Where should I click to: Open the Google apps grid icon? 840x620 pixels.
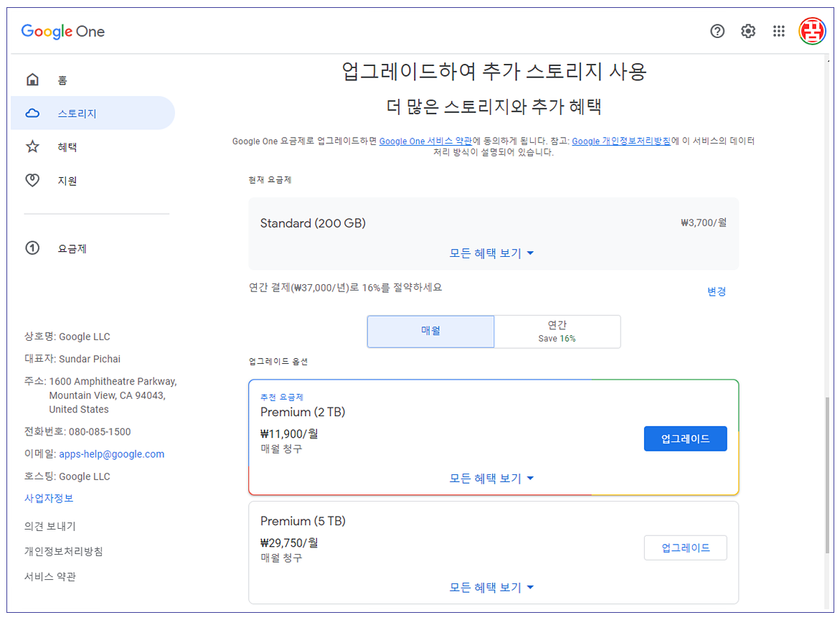(x=778, y=31)
